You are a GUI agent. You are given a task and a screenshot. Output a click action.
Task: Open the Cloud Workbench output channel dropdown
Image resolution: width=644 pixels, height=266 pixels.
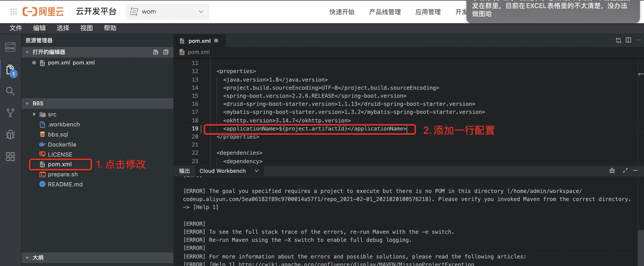point(229,171)
